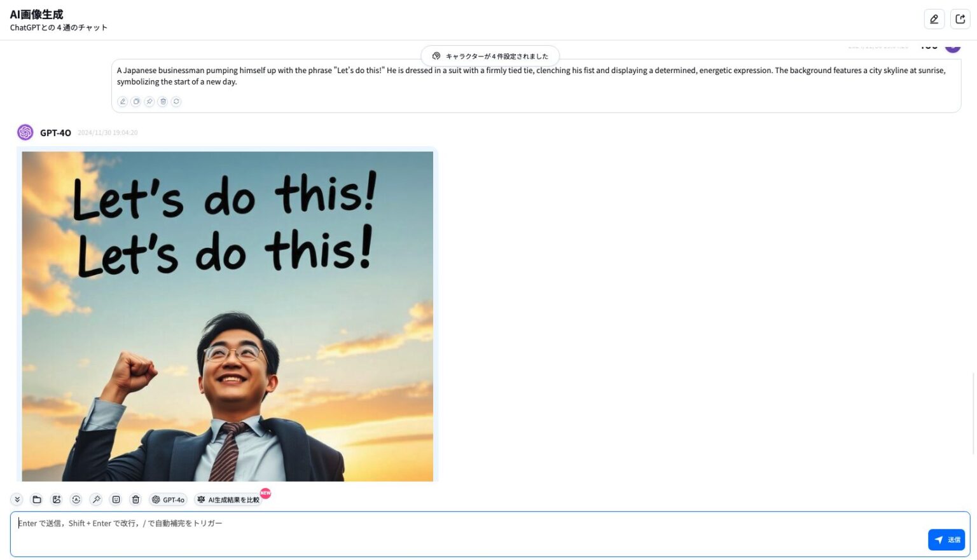This screenshot has width=977, height=560.
Task: Click the rename pencil icon at top right
Action: [x=934, y=19]
